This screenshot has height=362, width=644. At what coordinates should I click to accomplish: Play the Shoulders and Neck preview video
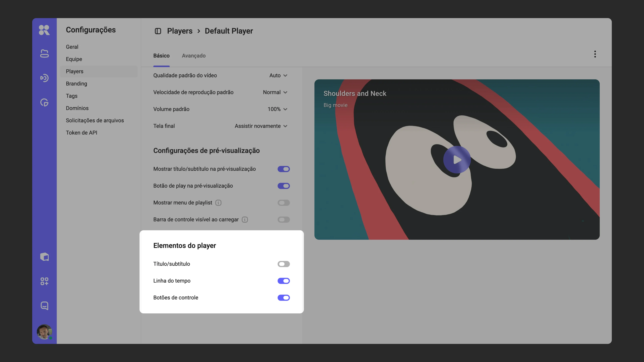tap(457, 160)
